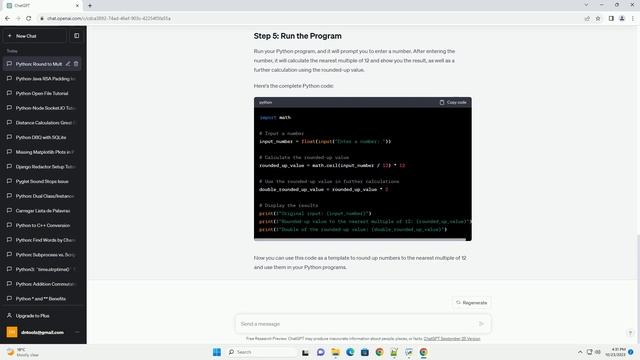Screen dimensions: 640x360
Task: Open File Explorer from the taskbar
Action: [x=335, y=352]
